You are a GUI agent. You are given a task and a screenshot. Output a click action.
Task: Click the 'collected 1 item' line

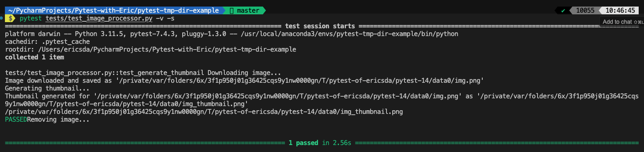pos(34,57)
